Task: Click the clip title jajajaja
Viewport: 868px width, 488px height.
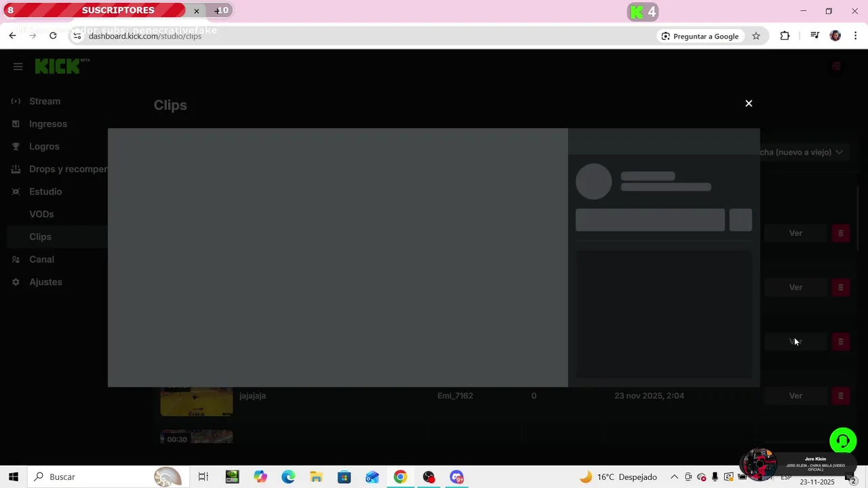Action: coord(253,396)
